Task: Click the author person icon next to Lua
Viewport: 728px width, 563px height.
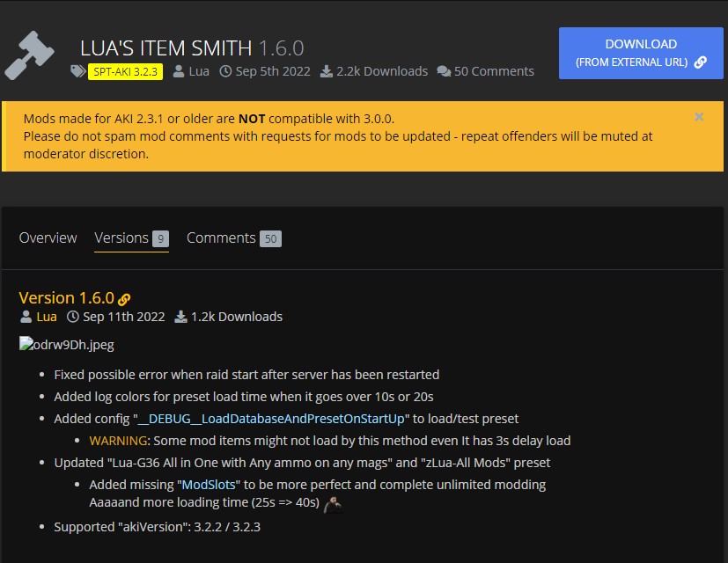Action: [179, 70]
